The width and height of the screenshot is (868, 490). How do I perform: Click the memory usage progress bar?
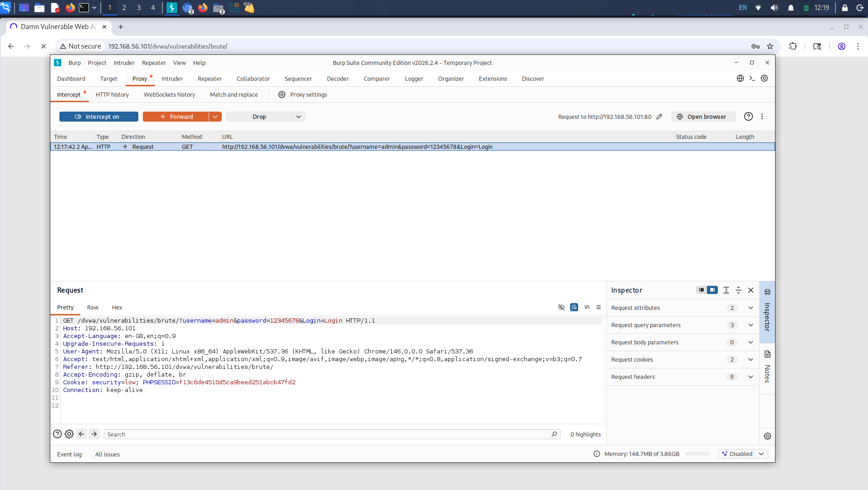(x=697, y=454)
